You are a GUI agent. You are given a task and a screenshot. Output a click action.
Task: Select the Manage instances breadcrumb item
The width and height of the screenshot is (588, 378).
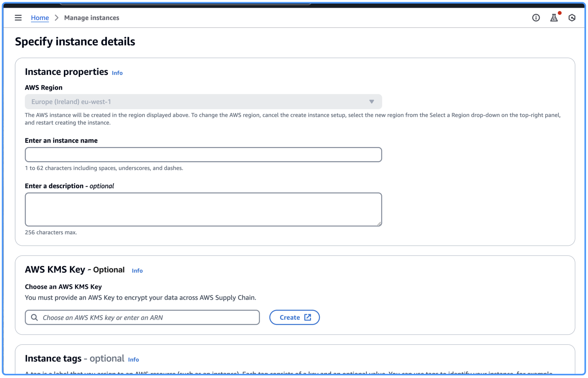[x=91, y=18]
